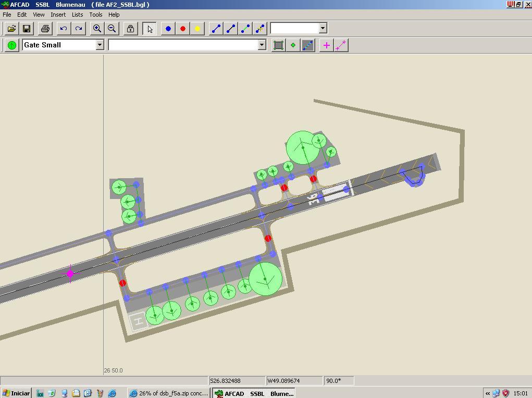This screenshot has height=398, width=532.
Task: Click the network connection tray icon
Action: pos(497,393)
